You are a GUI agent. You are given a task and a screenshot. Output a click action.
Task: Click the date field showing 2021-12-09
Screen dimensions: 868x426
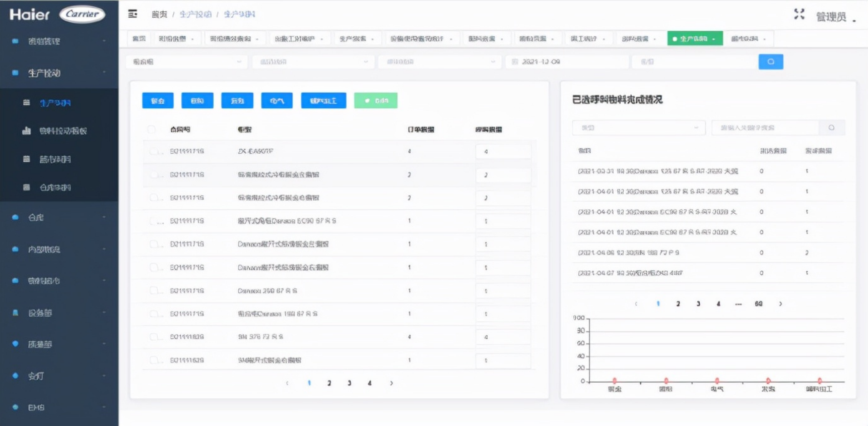coord(568,62)
